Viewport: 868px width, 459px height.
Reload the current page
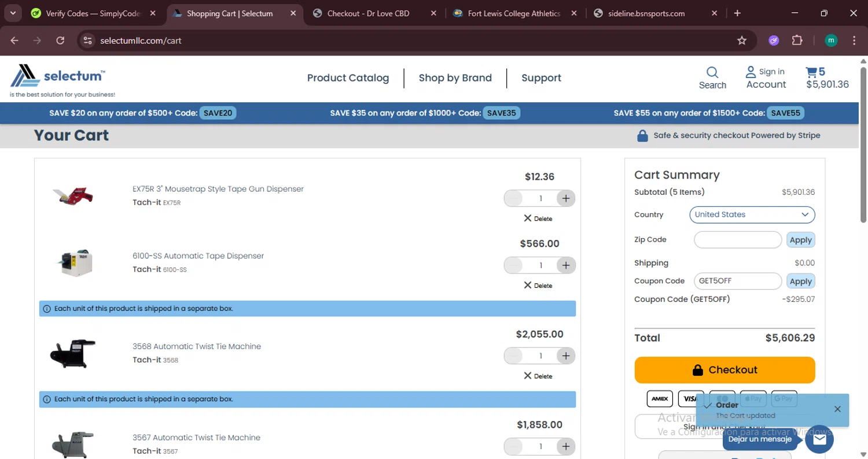[x=60, y=40]
